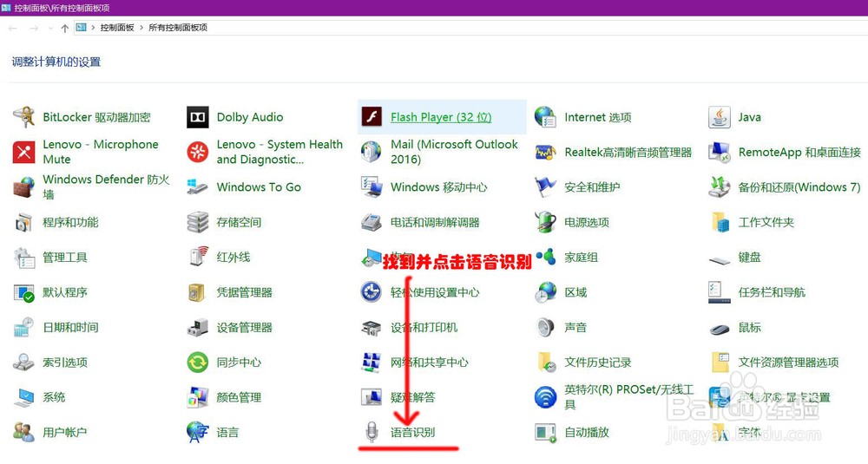Click the Internet 选项 globe icon
This screenshot has width=868, height=464.
545,117
